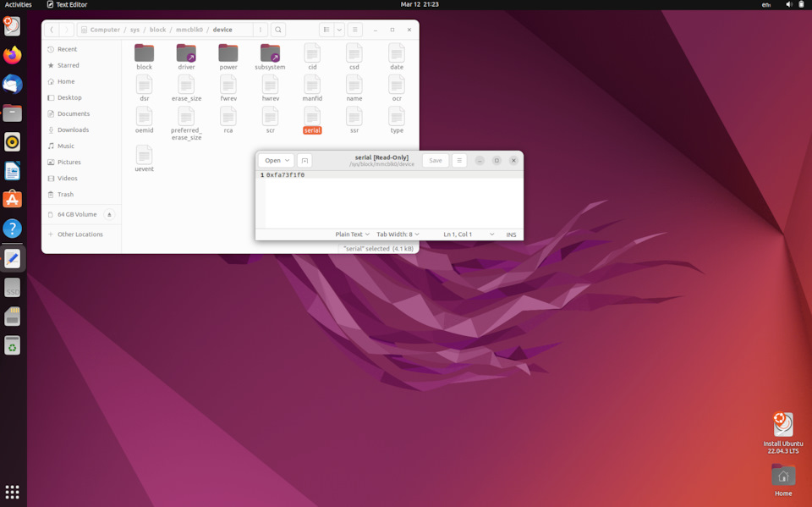Open Rhythmbox from dock
Screen dimensions: 812x507
(13, 141)
